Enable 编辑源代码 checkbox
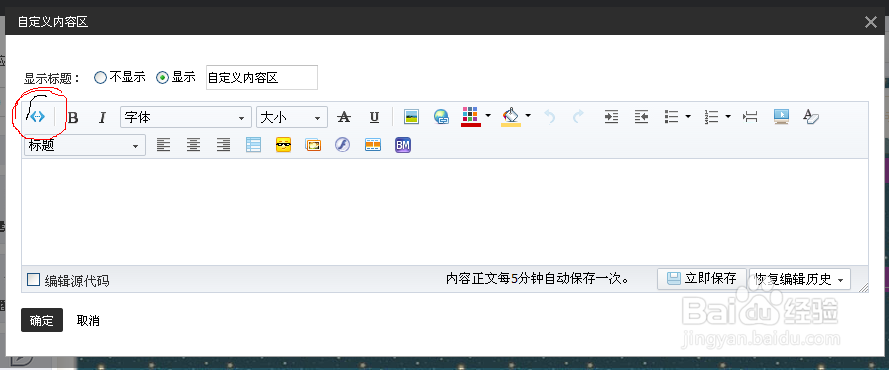Screen dimensions: 889x370 [34, 279]
